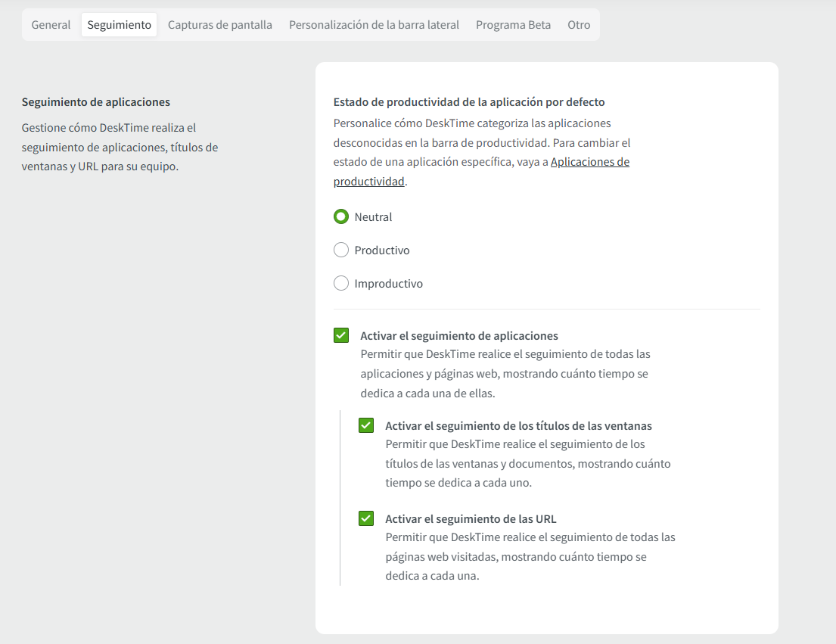This screenshot has width=836, height=644.
Task: Select the Neutral radio button circle
Action: tap(341, 217)
